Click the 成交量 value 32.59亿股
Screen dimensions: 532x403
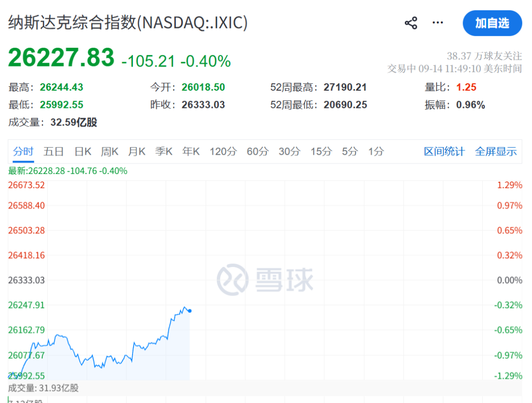point(73,122)
